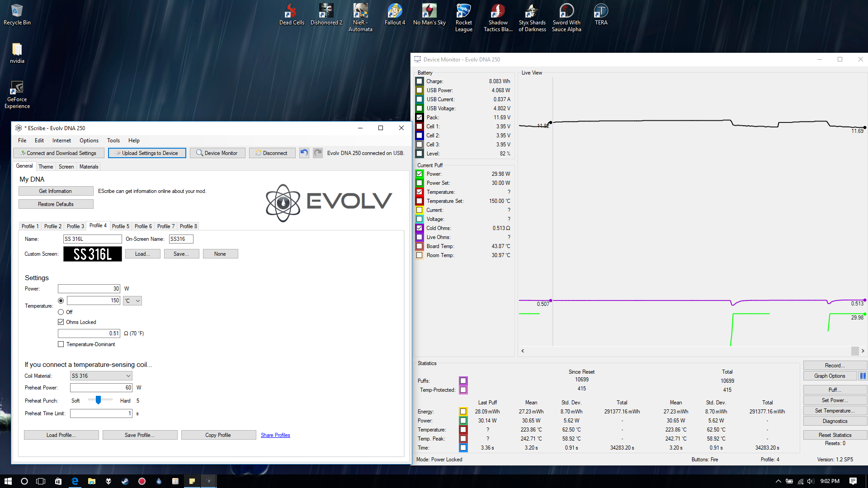Select the temperature Off radio button
The width and height of the screenshot is (868, 488).
tap(61, 312)
